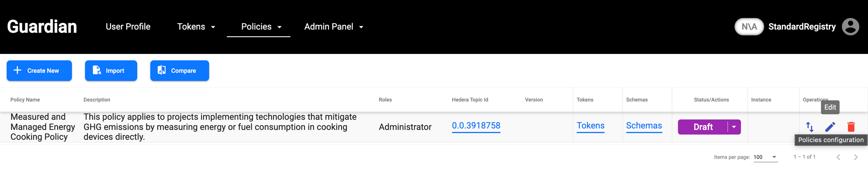Click the Tokens link in policy row
Image resolution: width=868 pixels, height=185 pixels.
tap(590, 126)
